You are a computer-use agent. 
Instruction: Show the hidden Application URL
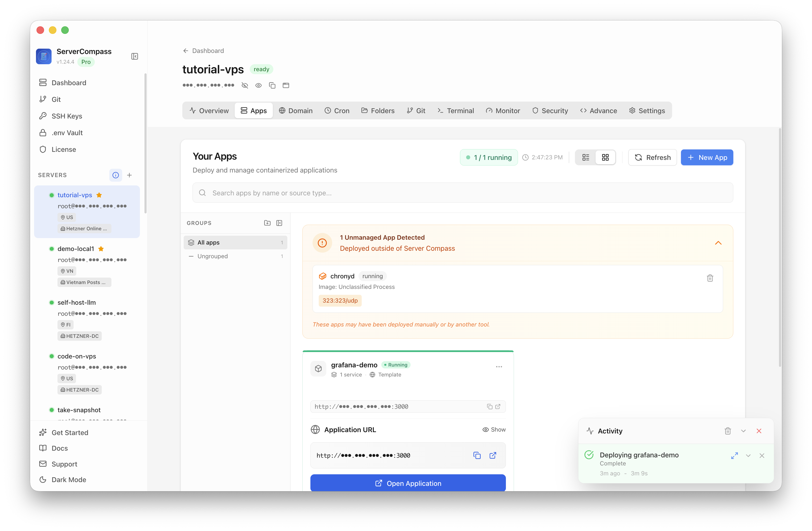[494, 430]
